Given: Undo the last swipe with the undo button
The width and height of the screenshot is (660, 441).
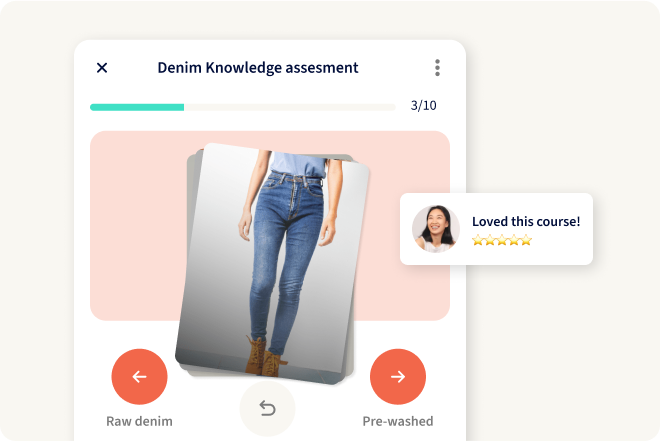Looking at the screenshot, I should (x=267, y=409).
